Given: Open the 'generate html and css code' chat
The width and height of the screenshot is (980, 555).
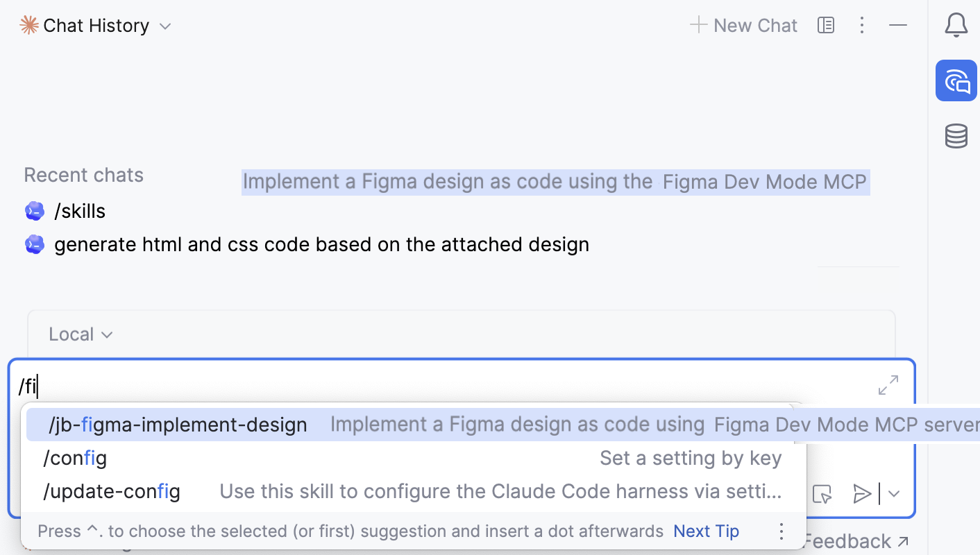Looking at the screenshot, I should click(321, 244).
